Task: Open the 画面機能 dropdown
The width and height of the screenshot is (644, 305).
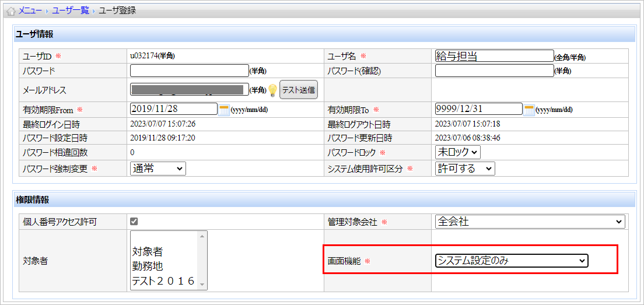Action: point(512,260)
